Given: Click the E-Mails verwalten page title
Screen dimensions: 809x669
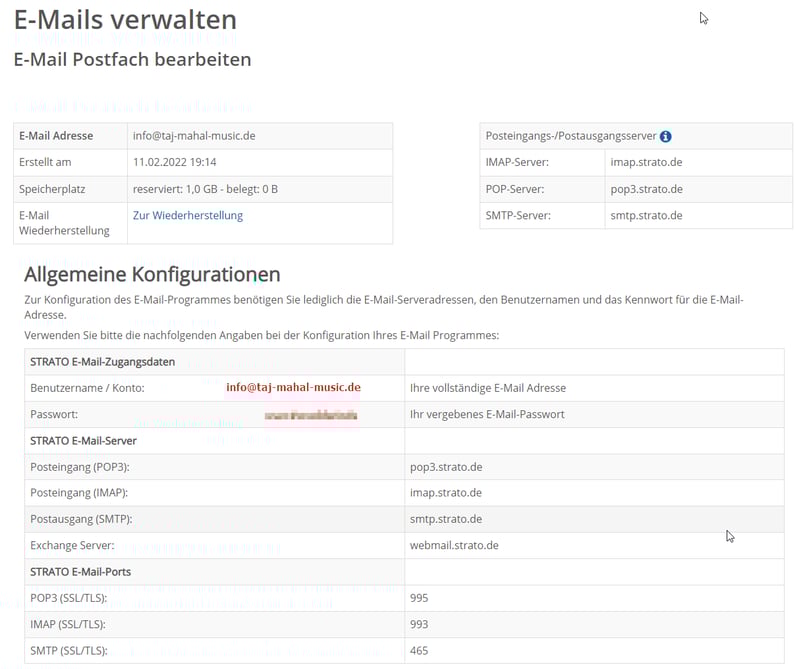Looking at the screenshot, I should coord(125,20).
